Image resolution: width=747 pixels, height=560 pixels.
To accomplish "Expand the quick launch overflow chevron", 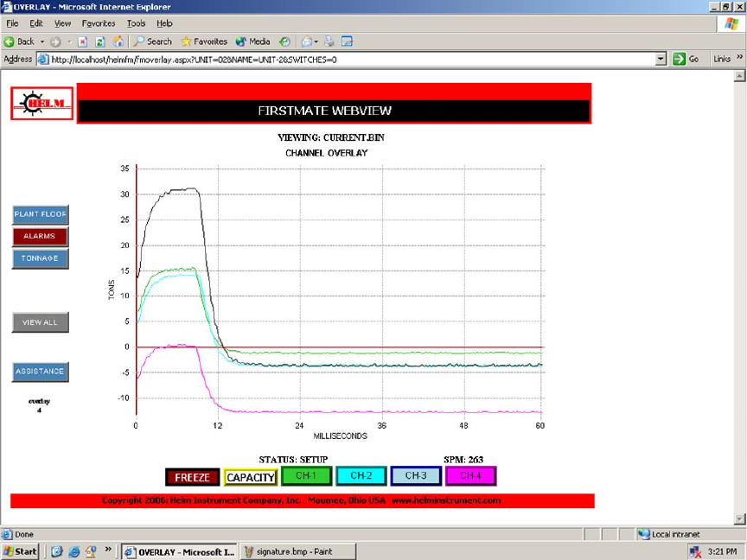I will tap(108, 550).
